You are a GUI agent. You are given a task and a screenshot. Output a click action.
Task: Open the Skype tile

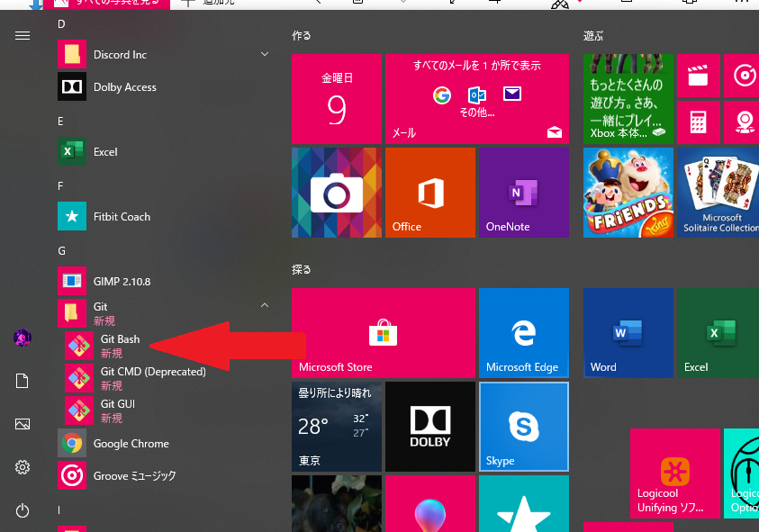[x=524, y=427]
